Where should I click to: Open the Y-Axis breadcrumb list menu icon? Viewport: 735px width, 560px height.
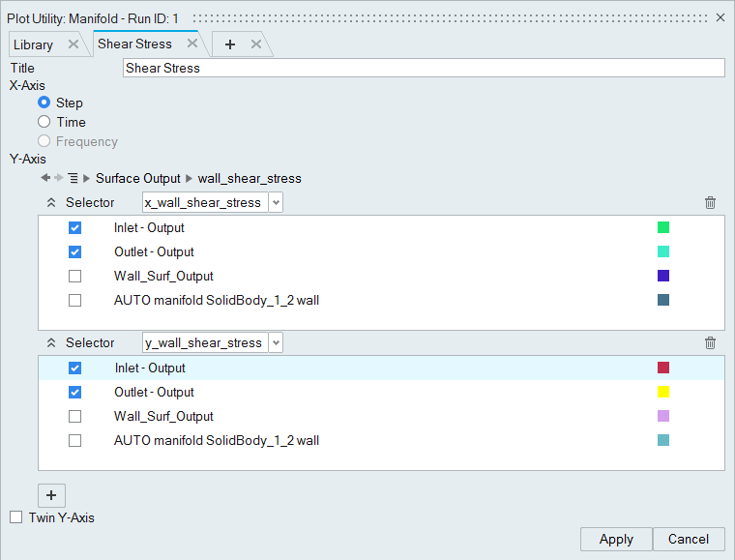(73, 178)
